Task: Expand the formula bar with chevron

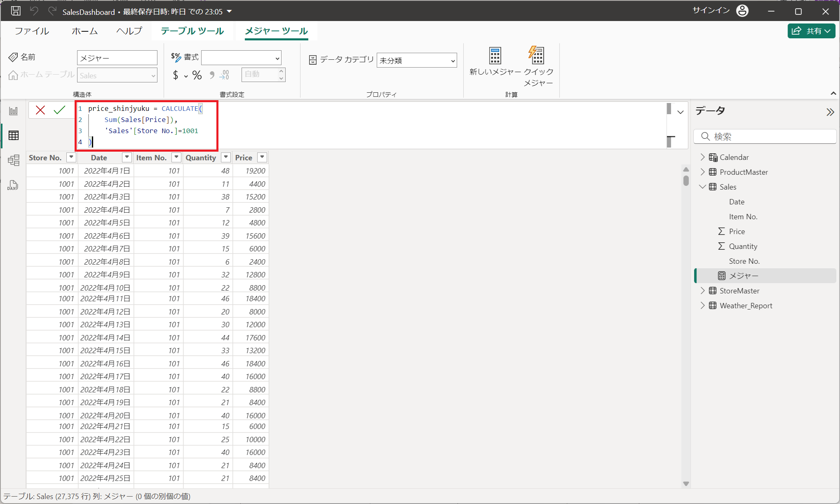Action: [x=680, y=112]
